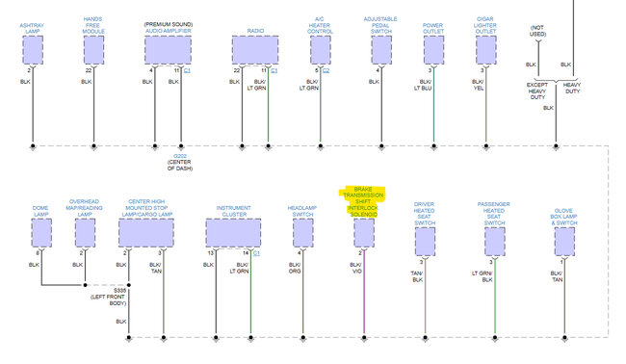Select the BLK/LT BLU wire color label
The image size is (626, 364).
[x=423, y=85]
